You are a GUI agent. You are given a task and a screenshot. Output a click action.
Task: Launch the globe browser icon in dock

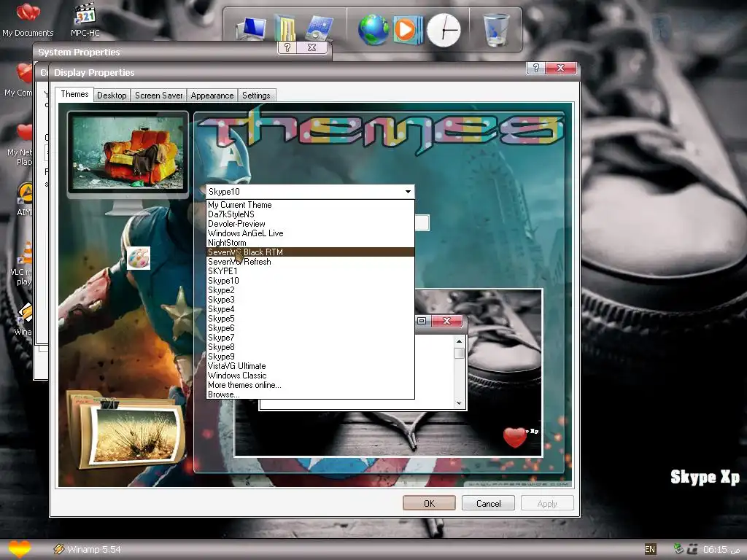pos(373,29)
